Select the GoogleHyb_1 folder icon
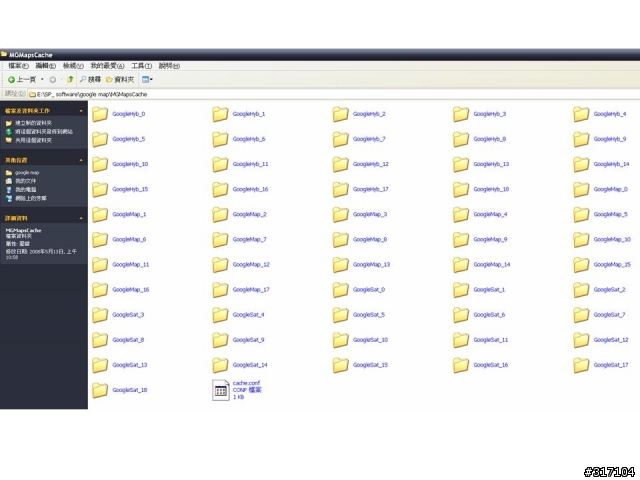The height and width of the screenshot is (480, 640). (x=220, y=114)
